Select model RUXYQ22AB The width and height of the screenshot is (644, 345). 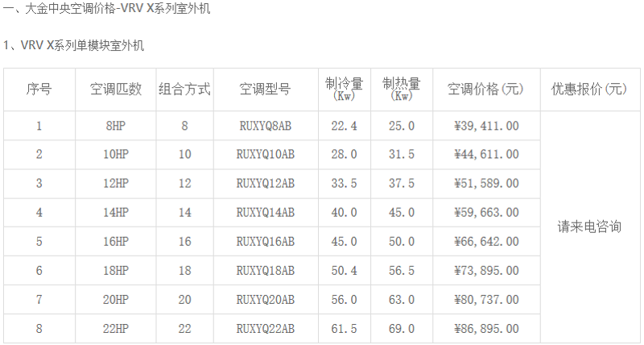click(x=266, y=329)
